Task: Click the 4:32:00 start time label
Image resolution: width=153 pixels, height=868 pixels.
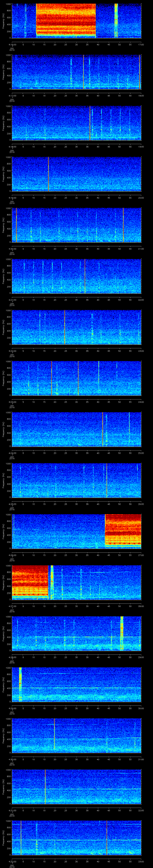Action: tap(12, 861)
